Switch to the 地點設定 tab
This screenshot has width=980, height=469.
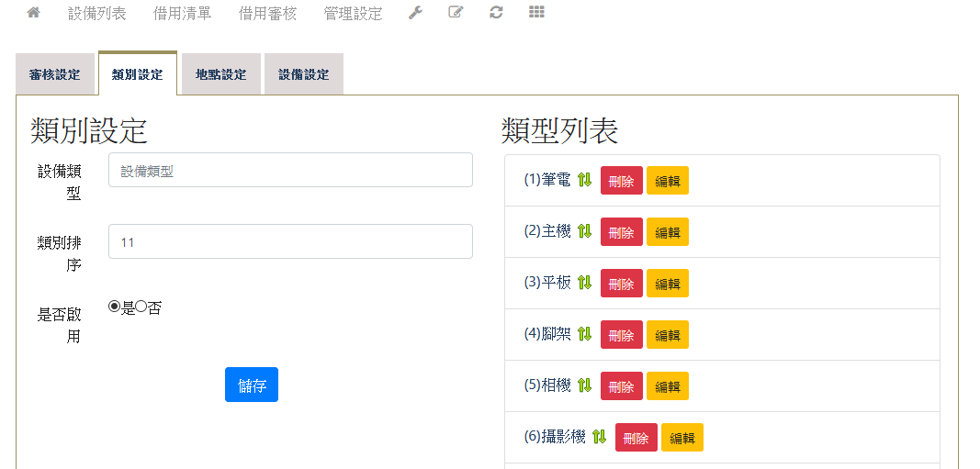coord(221,74)
